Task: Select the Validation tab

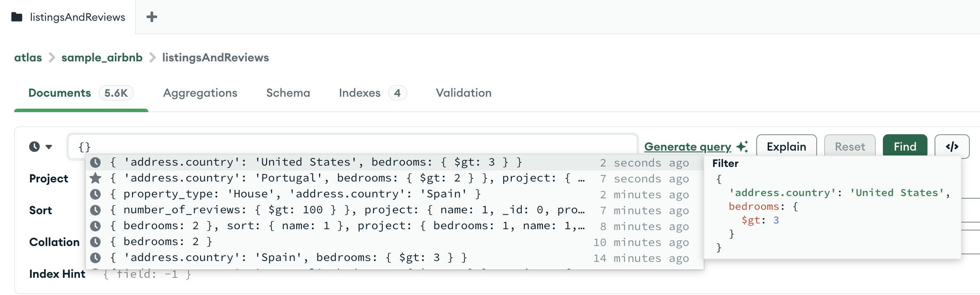Action: tap(464, 93)
